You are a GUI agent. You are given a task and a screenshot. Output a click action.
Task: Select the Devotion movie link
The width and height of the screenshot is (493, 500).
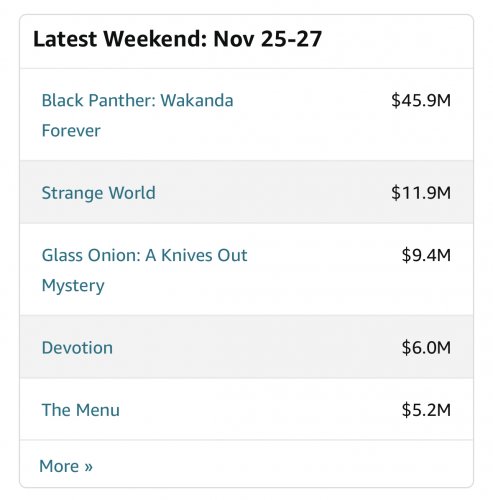coord(77,348)
